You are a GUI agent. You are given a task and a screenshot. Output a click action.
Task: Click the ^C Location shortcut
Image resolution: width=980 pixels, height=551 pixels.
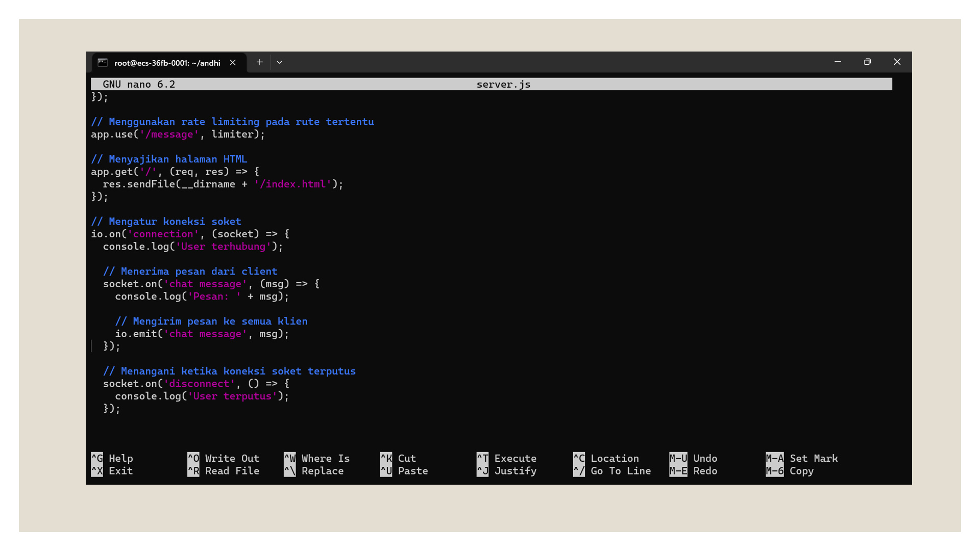coord(606,458)
